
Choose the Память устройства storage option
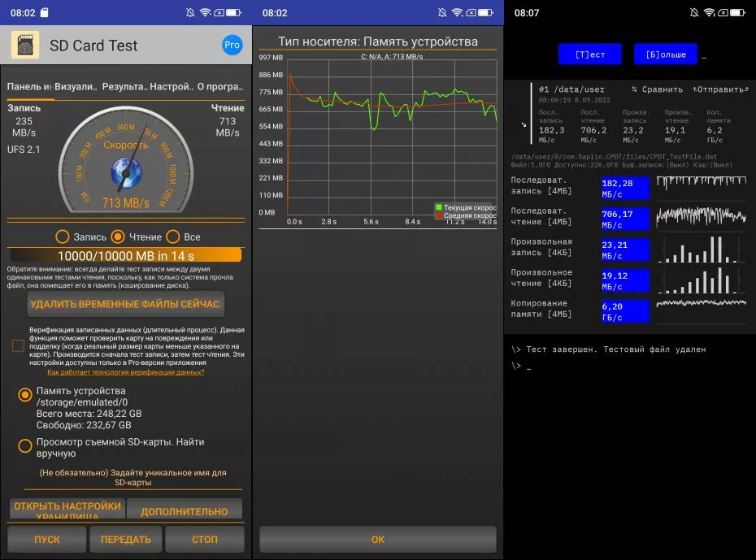[25, 395]
